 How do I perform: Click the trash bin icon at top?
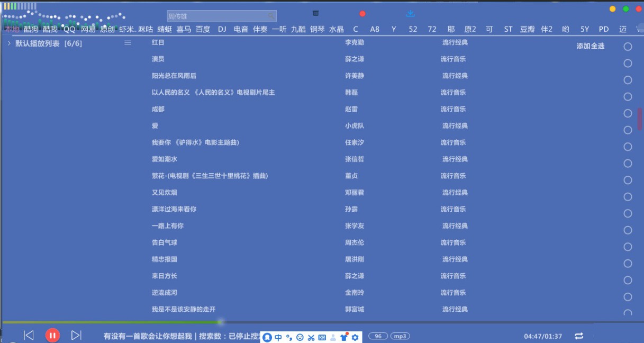[x=316, y=14]
